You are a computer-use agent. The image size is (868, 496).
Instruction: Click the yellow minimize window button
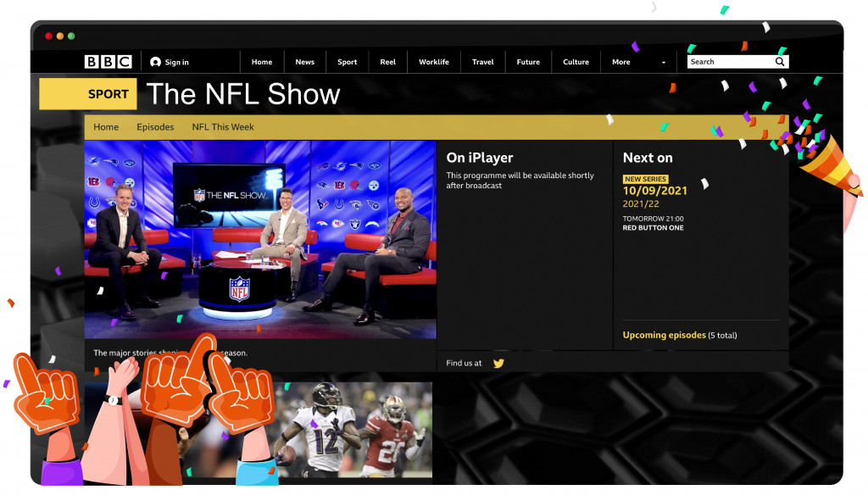tap(60, 36)
